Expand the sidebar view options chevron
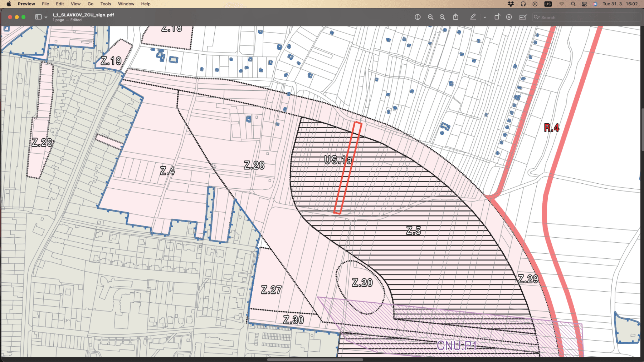644x362 pixels. [x=46, y=17]
